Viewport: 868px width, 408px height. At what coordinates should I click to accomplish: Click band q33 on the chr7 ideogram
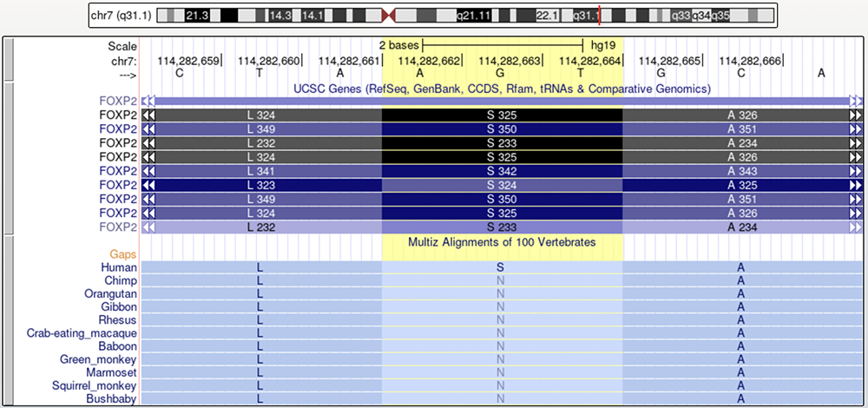[681, 16]
